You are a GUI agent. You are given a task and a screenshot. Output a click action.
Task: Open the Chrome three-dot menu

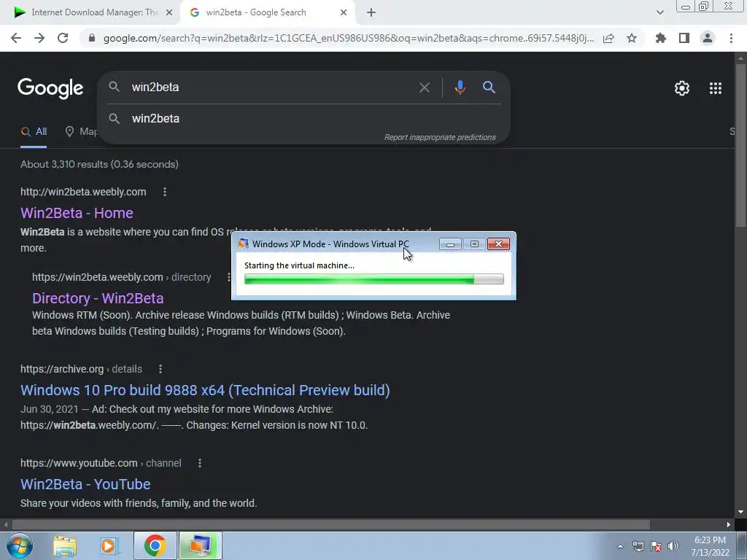pyautogui.click(x=731, y=38)
